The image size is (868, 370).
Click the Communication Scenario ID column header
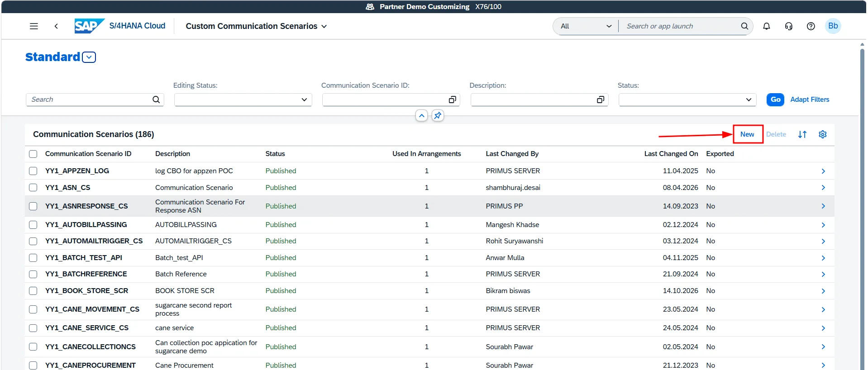pyautogui.click(x=88, y=154)
